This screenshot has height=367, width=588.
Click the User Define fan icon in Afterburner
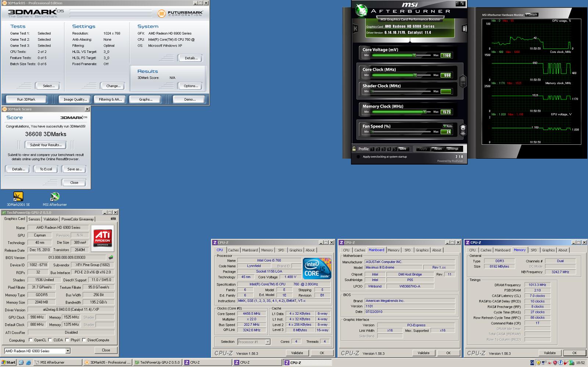[x=463, y=130]
